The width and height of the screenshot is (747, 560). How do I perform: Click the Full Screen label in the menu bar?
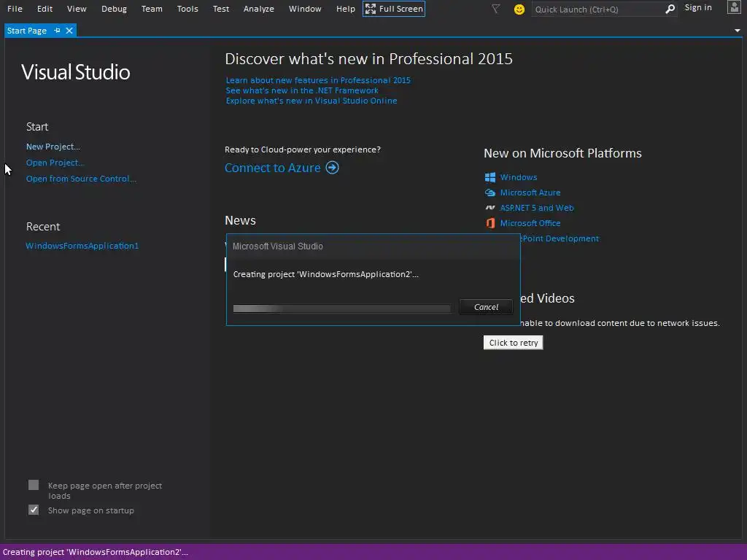[400, 9]
